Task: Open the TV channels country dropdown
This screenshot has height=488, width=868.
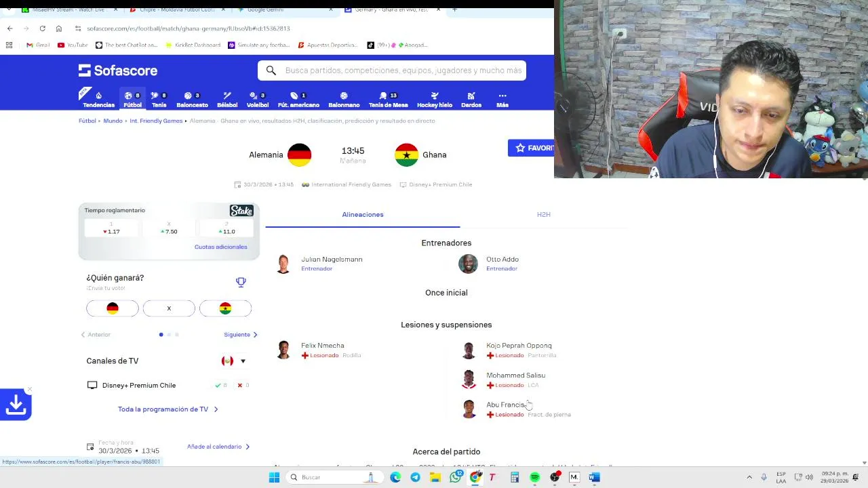Action: coord(243,361)
